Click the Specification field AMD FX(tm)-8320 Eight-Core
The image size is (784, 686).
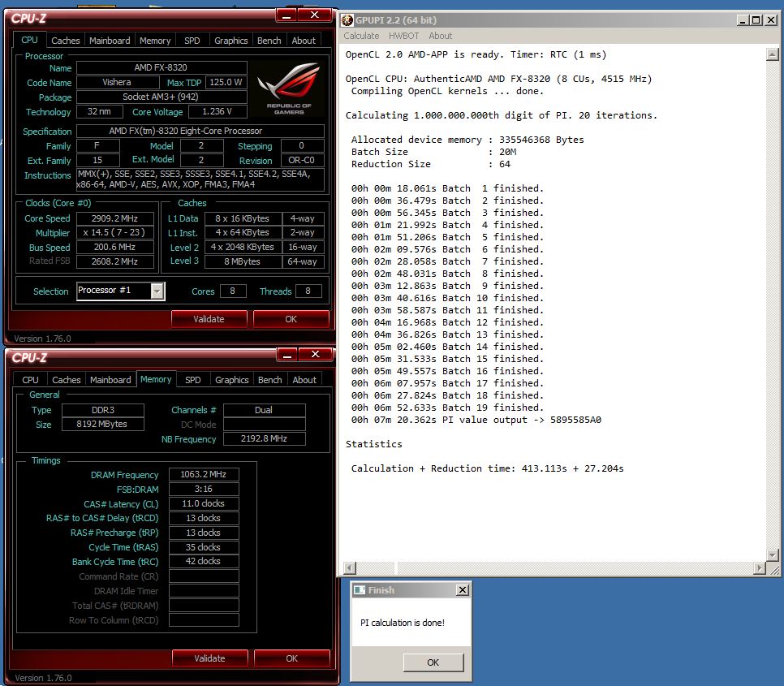point(200,131)
